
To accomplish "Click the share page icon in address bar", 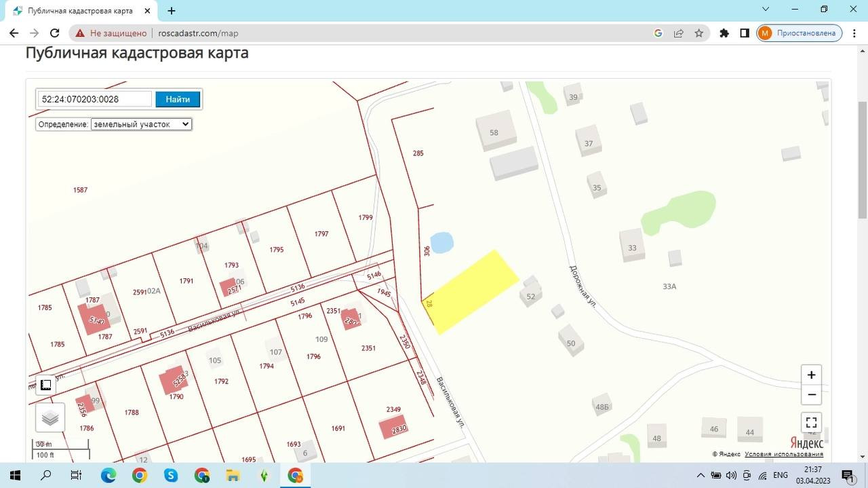I will tap(678, 33).
